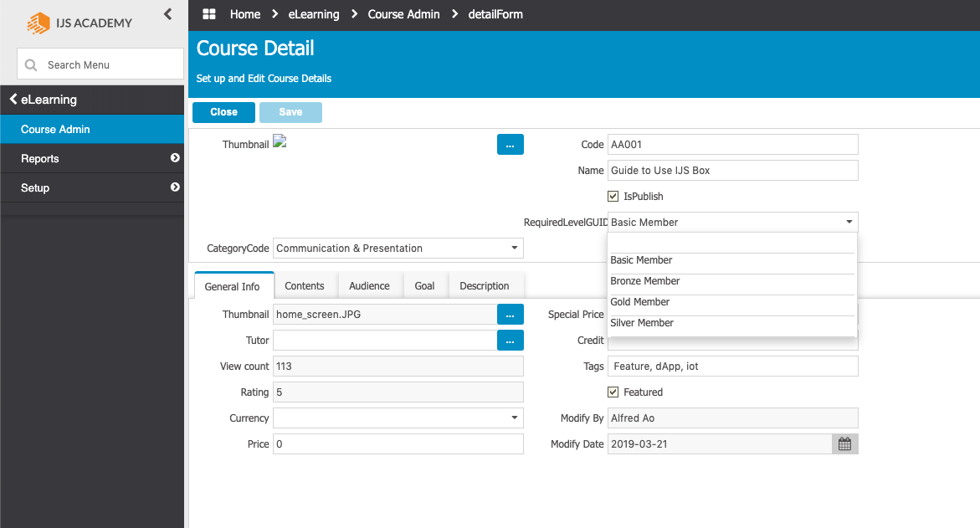
Task: Open the Audience tab
Action: (369, 286)
